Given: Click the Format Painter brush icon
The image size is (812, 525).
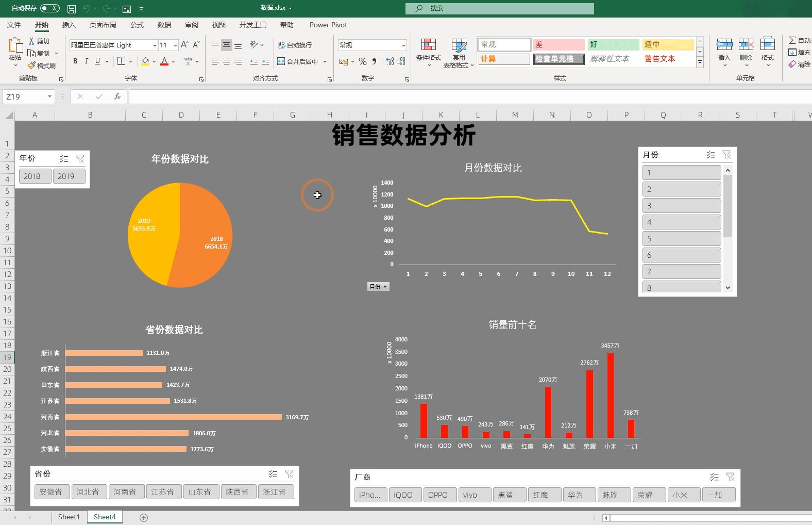Looking at the screenshot, I should point(32,65).
